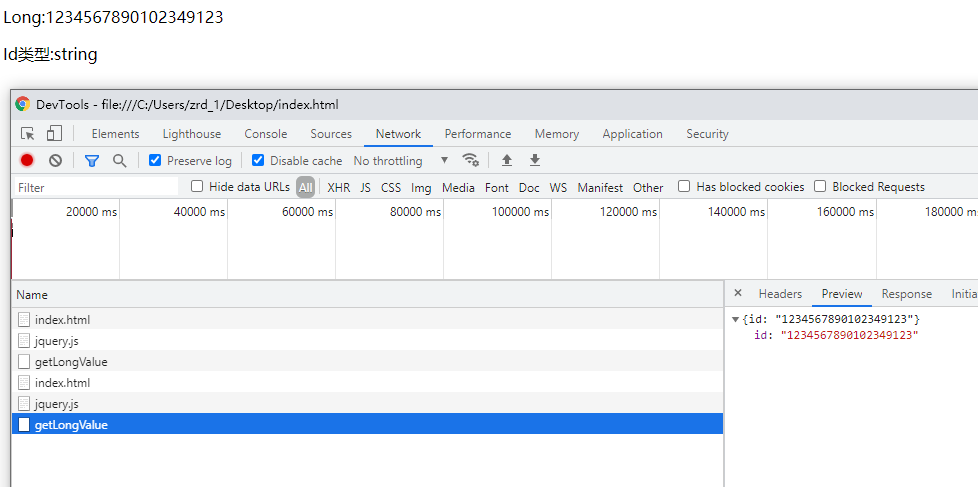Filter requests by Font
Viewport: 978px width, 487px height.
497,187
